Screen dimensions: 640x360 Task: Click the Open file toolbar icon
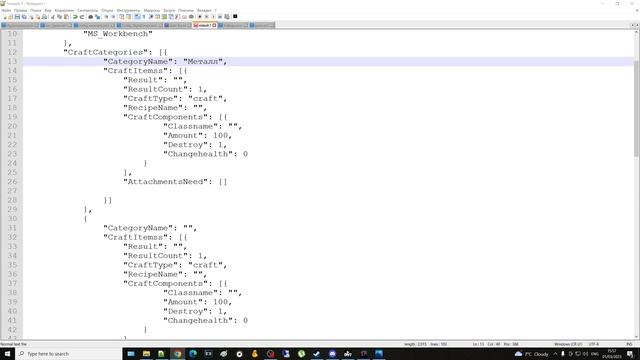[11, 17]
